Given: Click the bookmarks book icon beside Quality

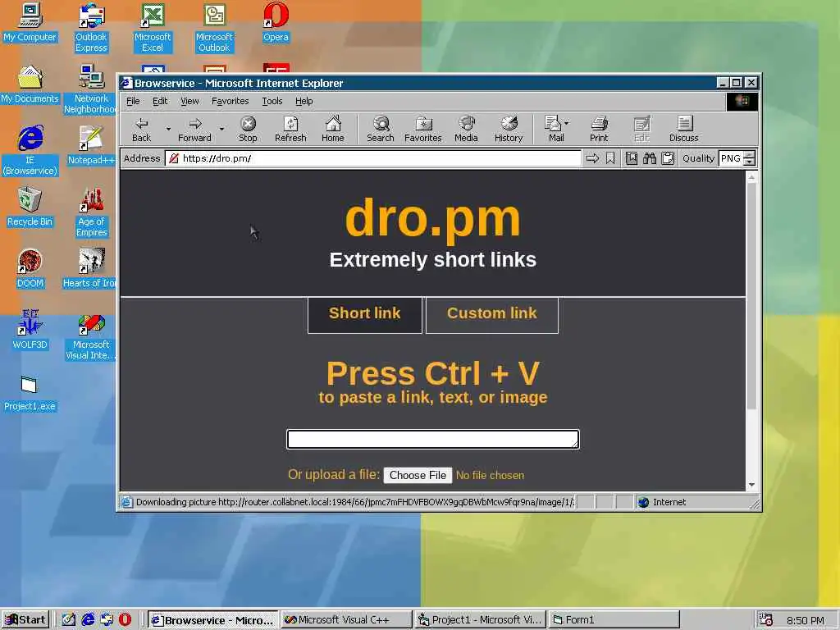Looking at the screenshot, I should 632,158.
